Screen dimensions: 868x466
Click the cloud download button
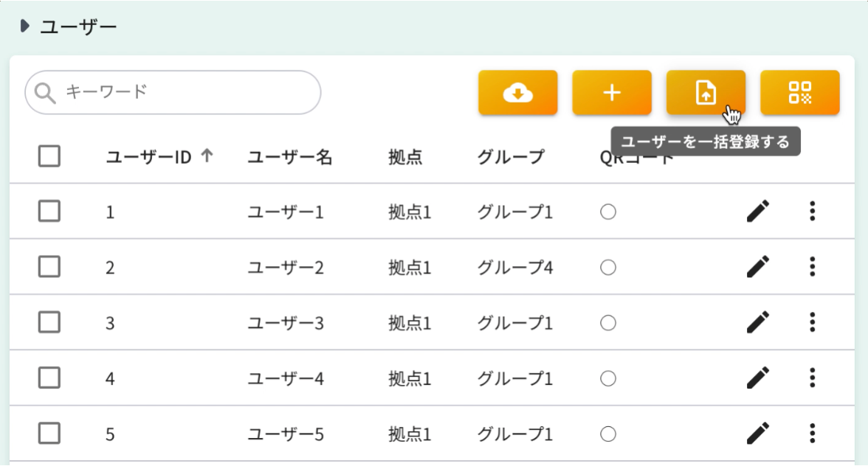click(517, 93)
